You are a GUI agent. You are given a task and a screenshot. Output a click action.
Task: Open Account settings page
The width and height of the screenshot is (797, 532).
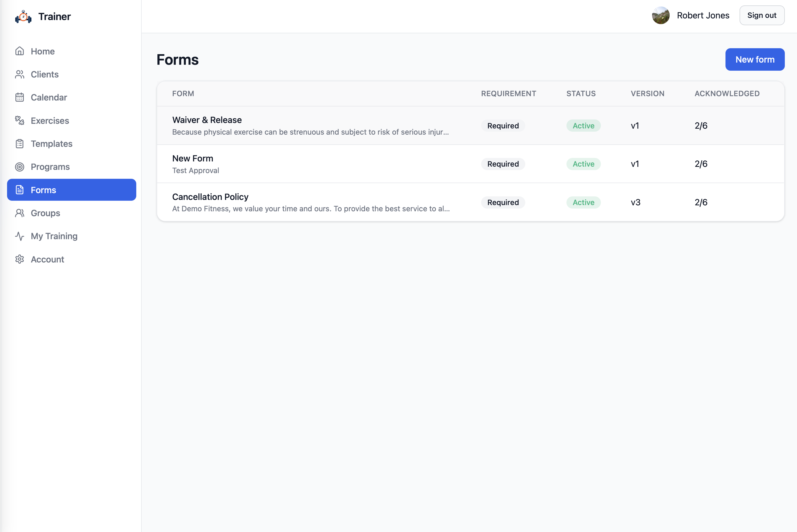(x=72, y=259)
